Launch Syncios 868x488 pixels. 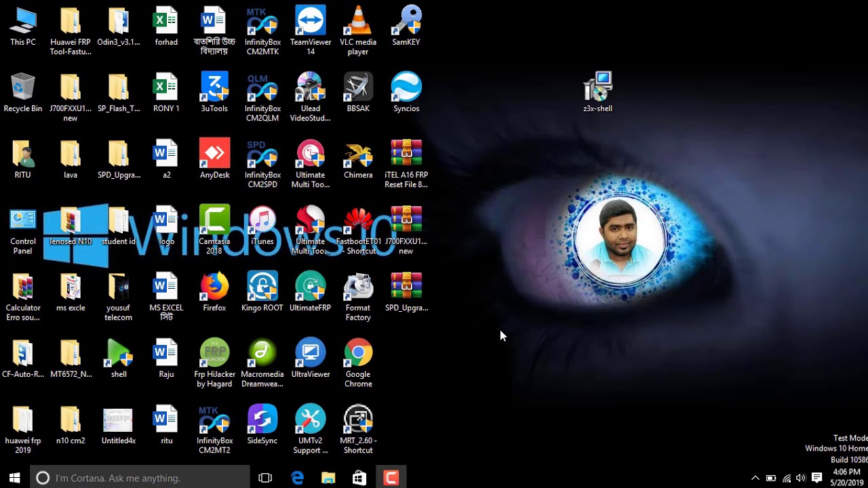click(x=406, y=93)
